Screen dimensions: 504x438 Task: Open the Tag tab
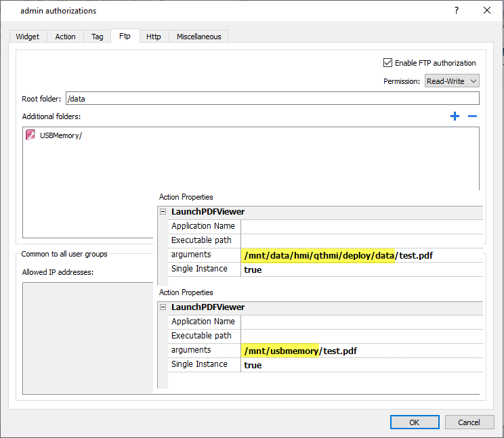(98, 37)
